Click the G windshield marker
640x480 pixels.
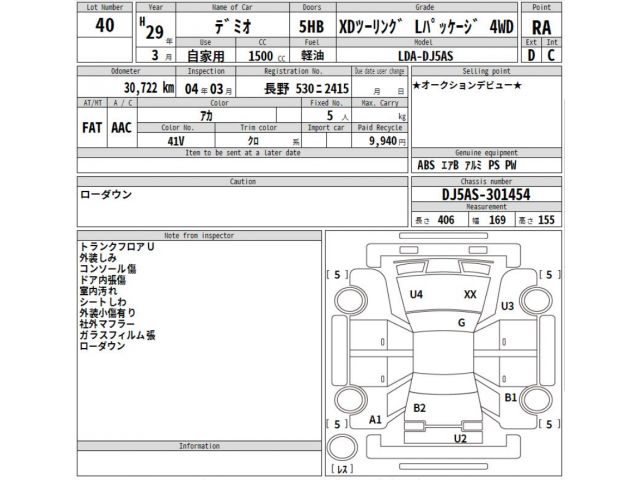(x=461, y=323)
